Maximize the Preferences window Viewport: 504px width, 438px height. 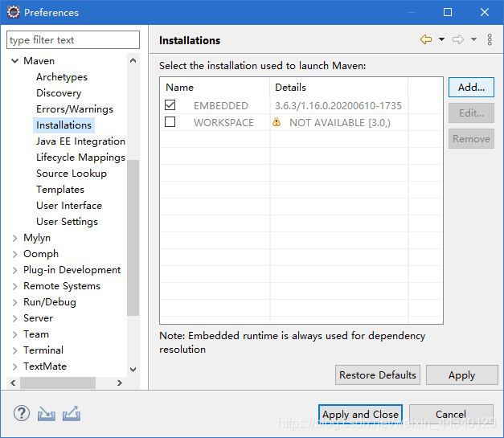click(x=448, y=12)
